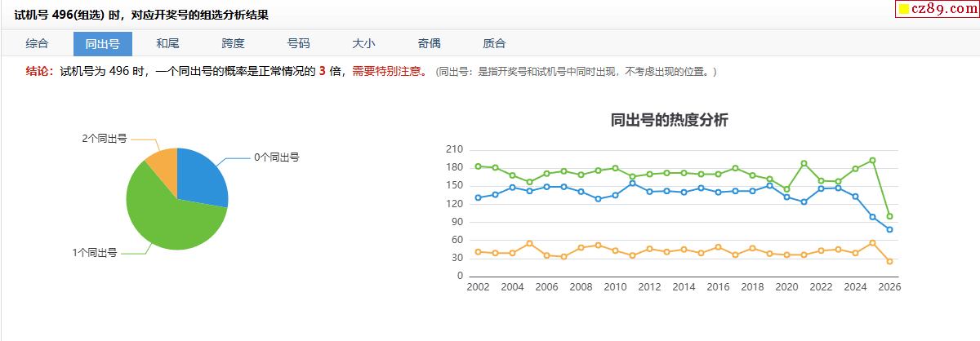Click the 2个同出号 pie label
The image size is (980, 341).
tap(105, 139)
